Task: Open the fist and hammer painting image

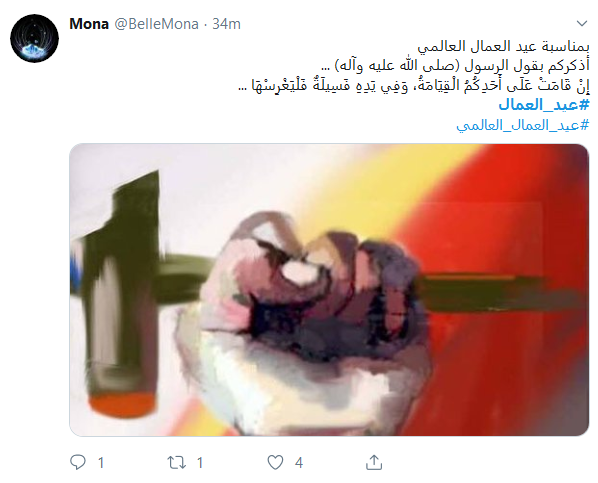Action: click(x=329, y=290)
